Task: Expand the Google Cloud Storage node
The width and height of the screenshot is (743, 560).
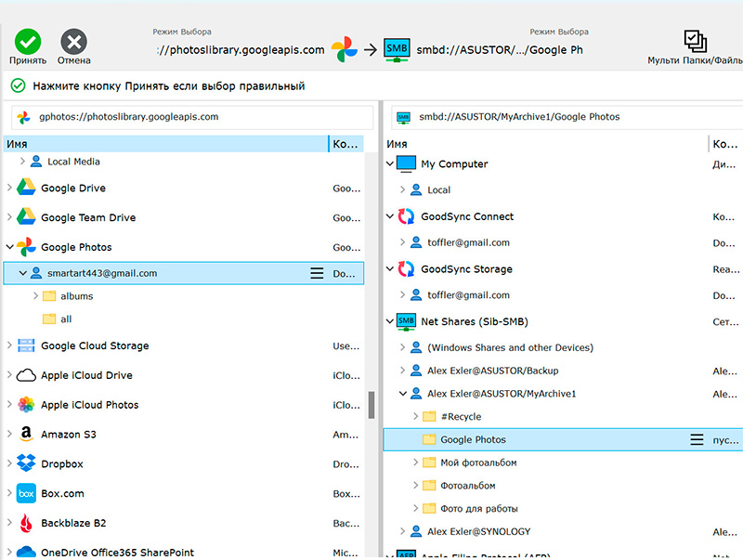Action: point(9,346)
